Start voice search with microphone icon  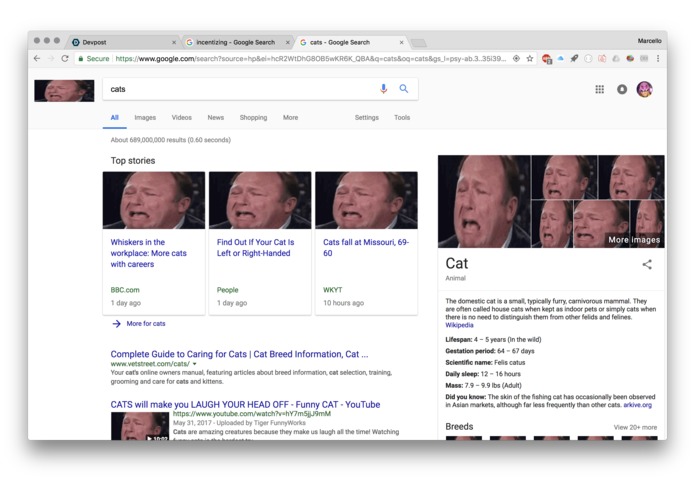coord(383,89)
